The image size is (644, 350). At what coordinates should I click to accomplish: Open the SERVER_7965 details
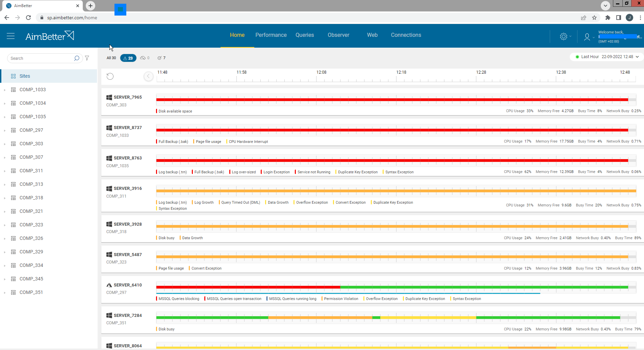pos(128,97)
